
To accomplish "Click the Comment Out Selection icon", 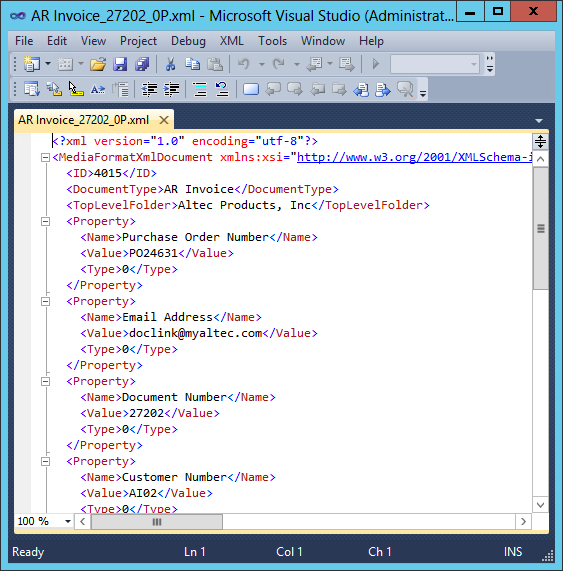I will click(200, 89).
